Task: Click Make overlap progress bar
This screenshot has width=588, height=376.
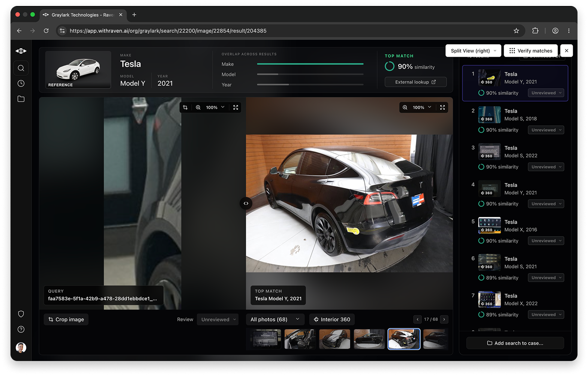Action: click(310, 64)
